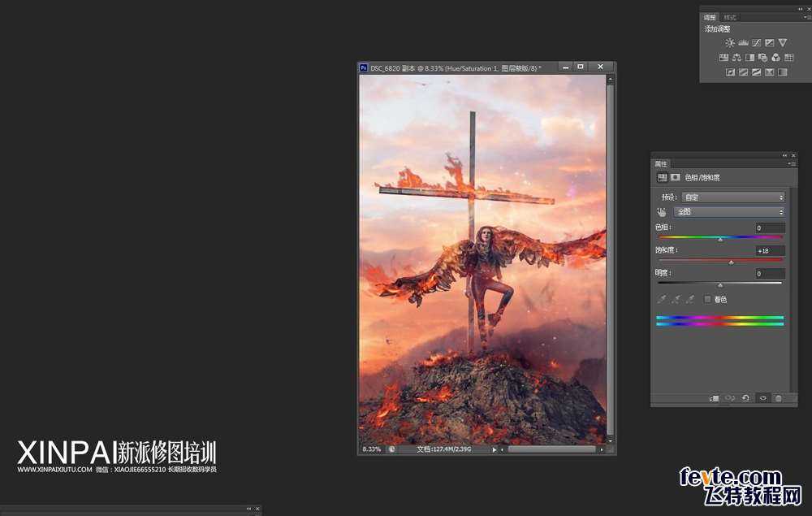812x516 pixels.
Task: Clip the adjustment to the layer below
Action: click(x=714, y=398)
